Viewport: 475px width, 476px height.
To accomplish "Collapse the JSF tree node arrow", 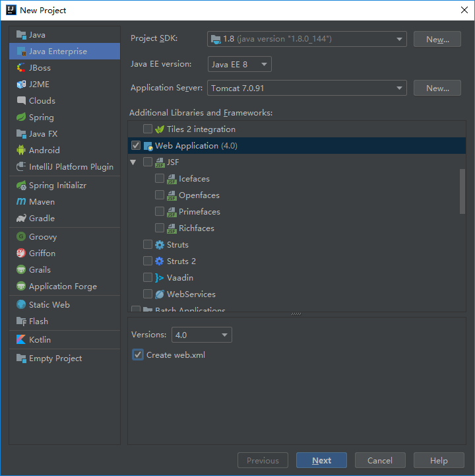I will pos(133,162).
